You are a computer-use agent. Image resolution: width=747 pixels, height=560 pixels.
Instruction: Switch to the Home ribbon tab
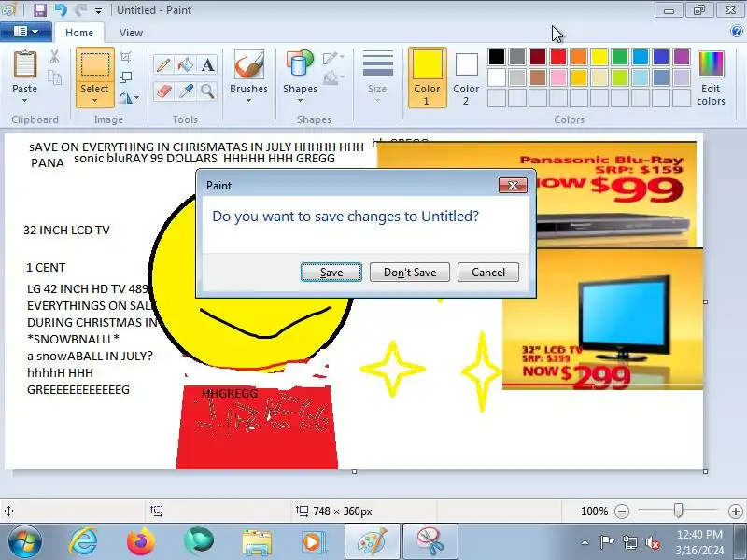point(79,33)
